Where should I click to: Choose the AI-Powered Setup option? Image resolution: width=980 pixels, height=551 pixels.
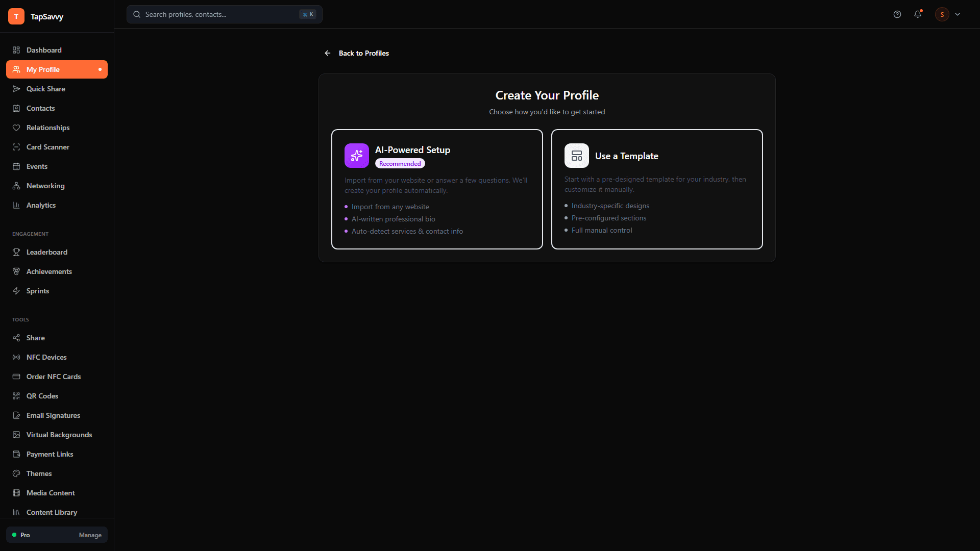pyautogui.click(x=436, y=189)
